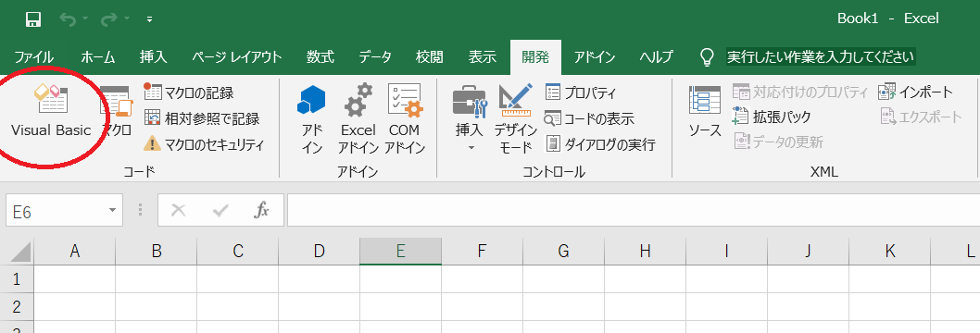
Task: Click XML 拡張パック button
Action: point(772,117)
